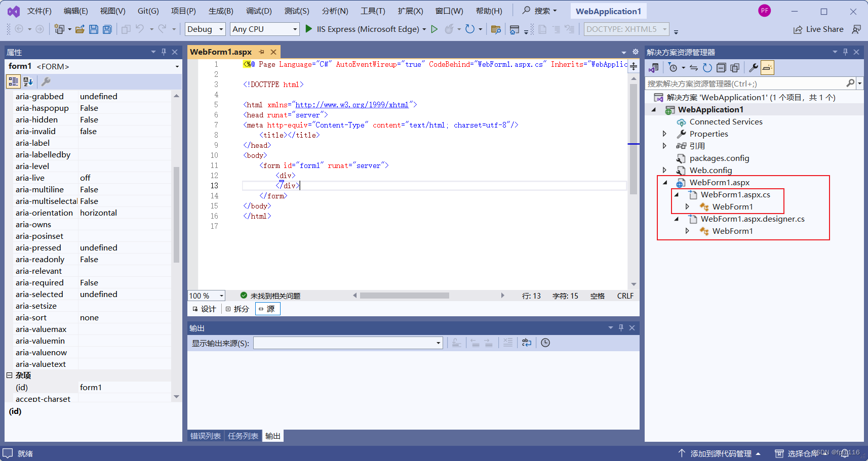Click the Properties panel vertical scrollbar thumb

(x=176, y=215)
